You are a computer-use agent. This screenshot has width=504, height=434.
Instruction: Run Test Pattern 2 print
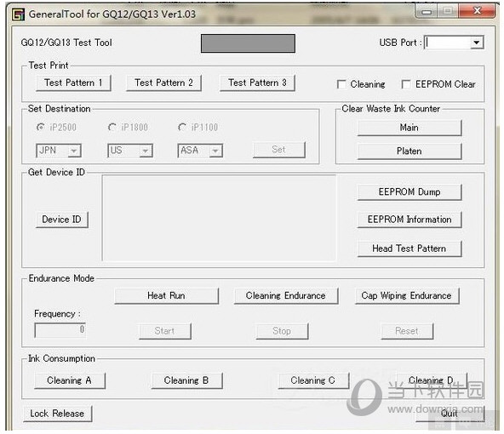coord(163,83)
